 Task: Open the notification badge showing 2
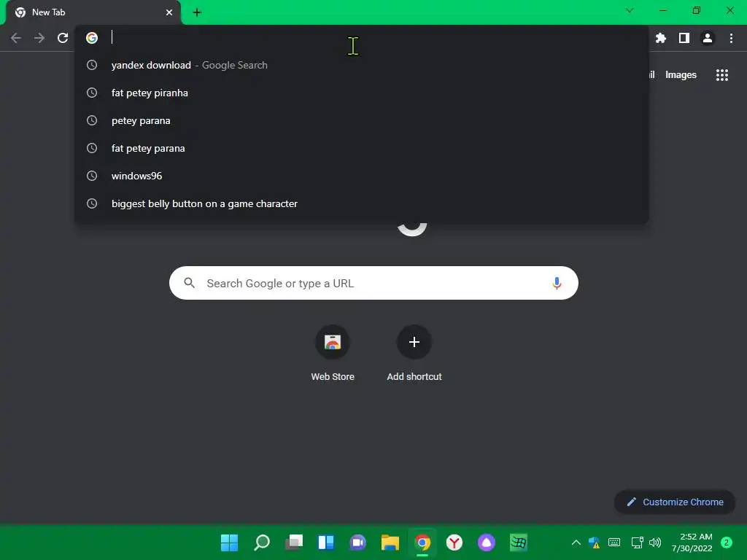(x=727, y=542)
